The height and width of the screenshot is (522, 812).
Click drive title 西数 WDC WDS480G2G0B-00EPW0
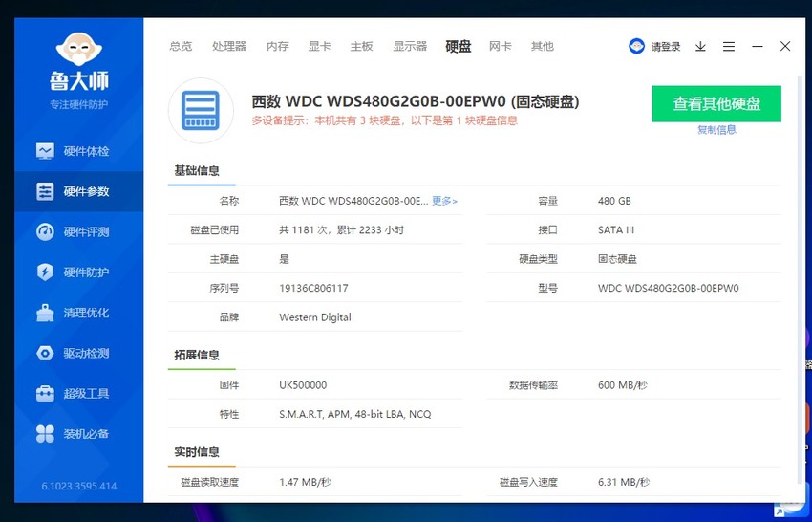pos(416,101)
